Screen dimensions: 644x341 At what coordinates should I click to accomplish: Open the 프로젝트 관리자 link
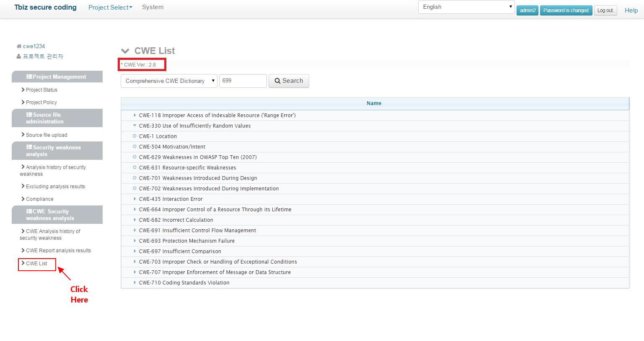(x=43, y=56)
